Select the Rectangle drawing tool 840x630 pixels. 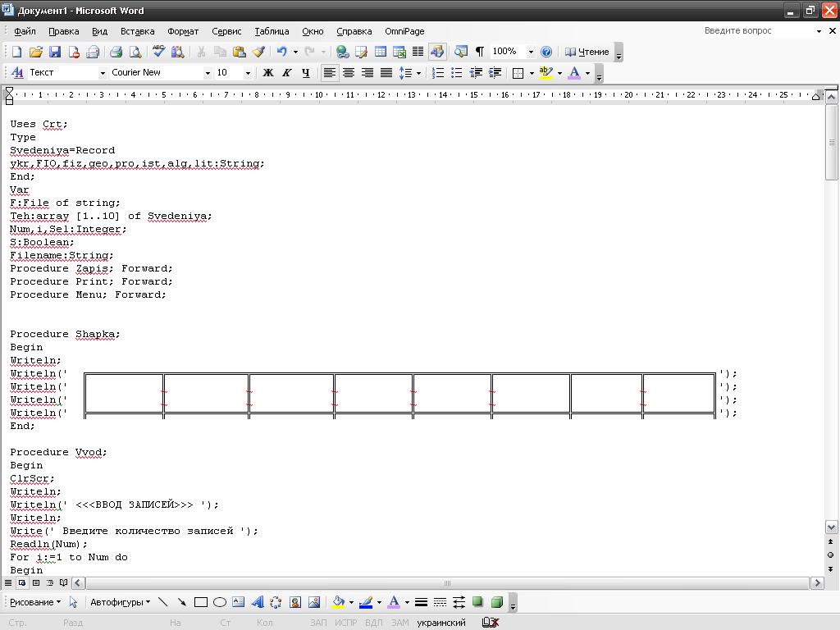point(200,602)
